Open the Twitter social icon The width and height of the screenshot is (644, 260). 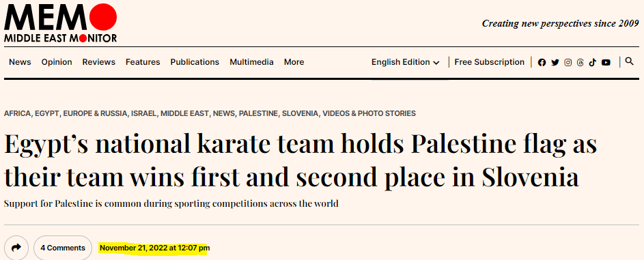point(555,63)
